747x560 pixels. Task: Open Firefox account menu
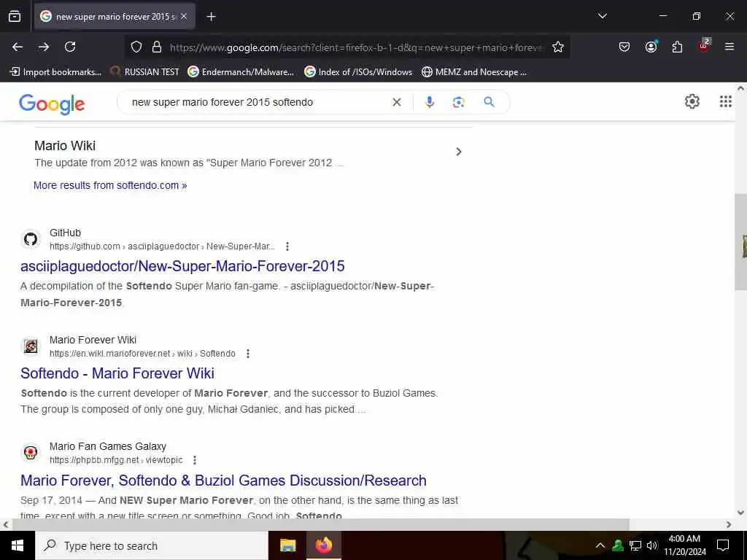[x=651, y=47]
